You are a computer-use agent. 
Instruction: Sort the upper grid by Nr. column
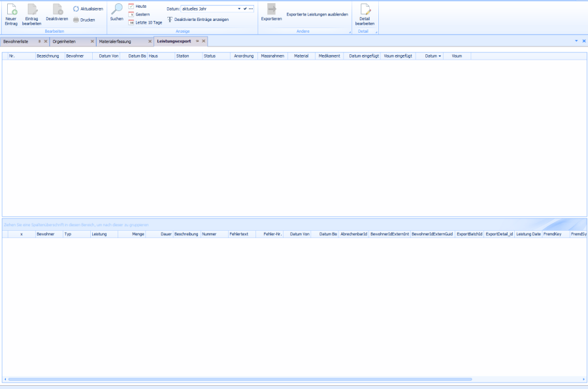[22, 56]
